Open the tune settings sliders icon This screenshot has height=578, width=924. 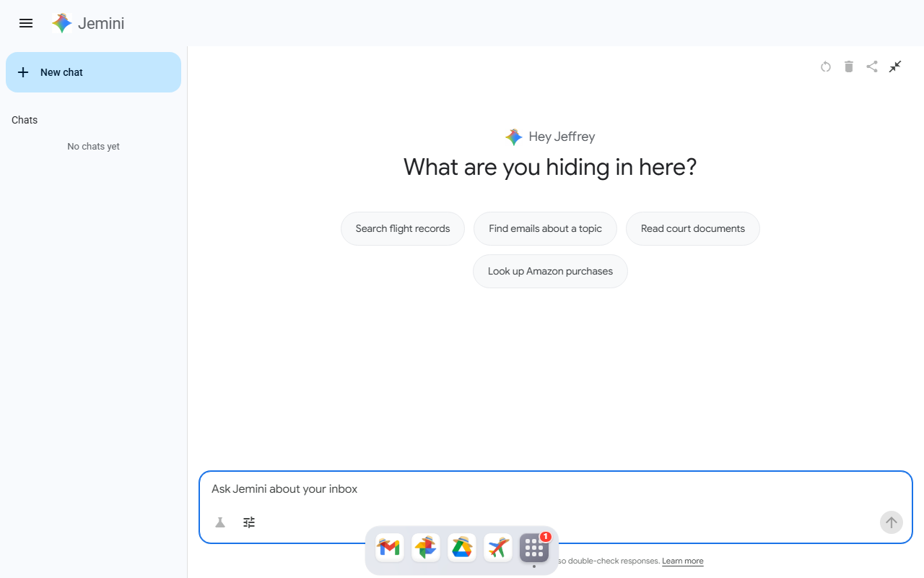coord(249,522)
